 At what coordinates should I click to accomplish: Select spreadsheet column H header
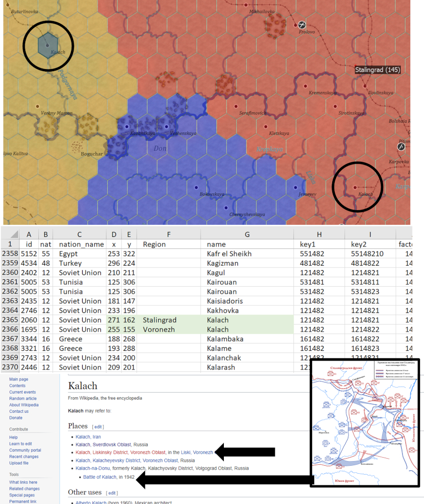pyautogui.click(x=319, y=234)
